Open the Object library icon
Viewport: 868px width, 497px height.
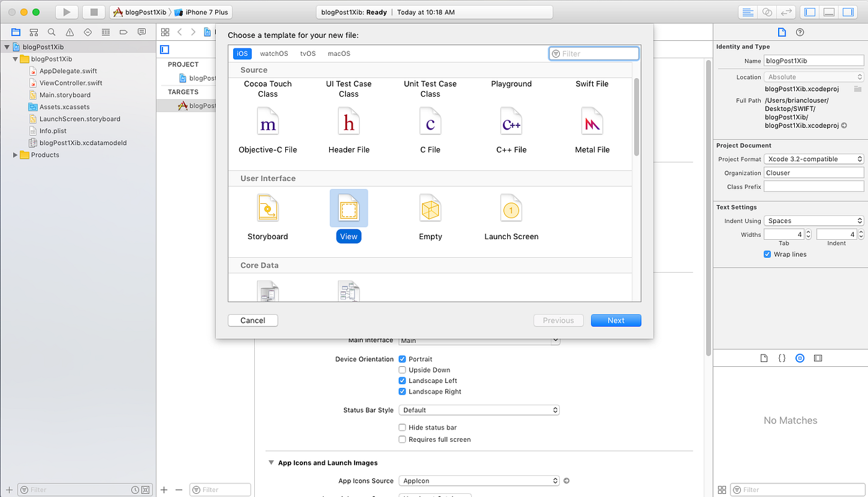[800, 358]
